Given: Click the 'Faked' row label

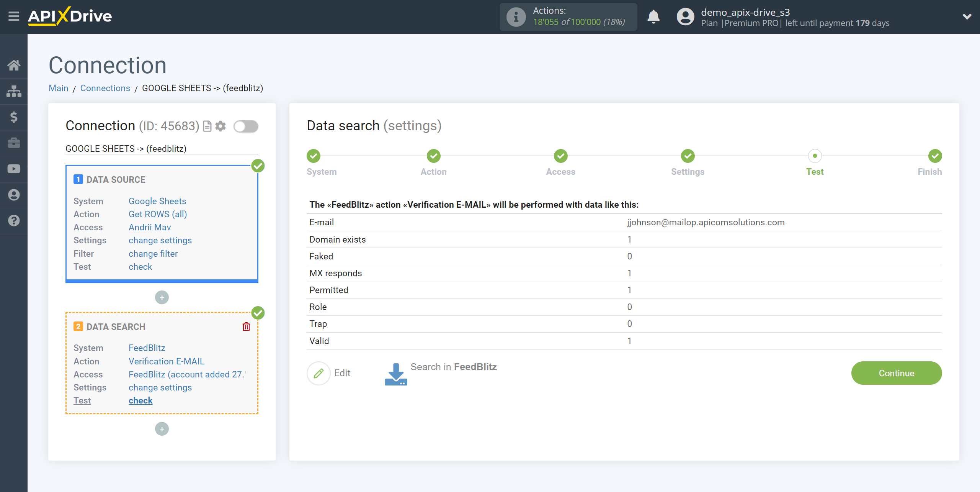Looking at the screenshot, I should coord(321,256).
